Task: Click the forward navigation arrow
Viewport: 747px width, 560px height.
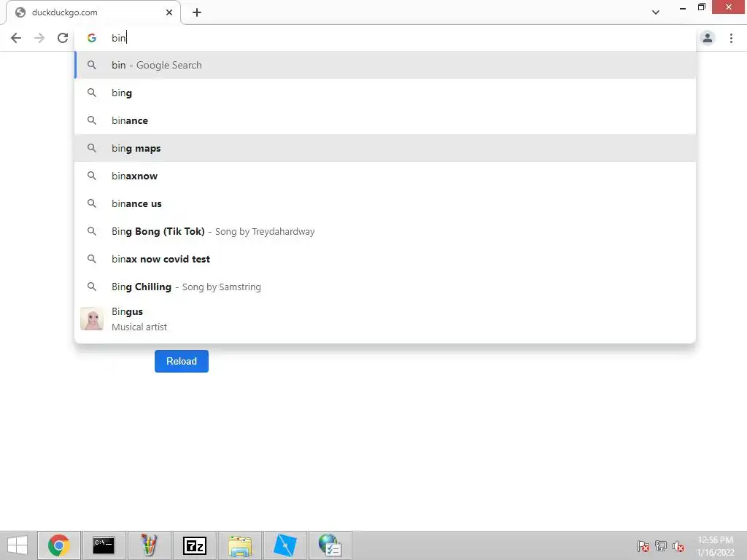Action: tap(39, 38)
